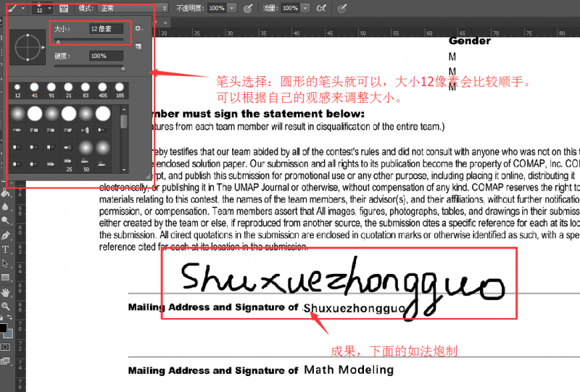The image size is (580, 392).
Task: Select the Paint Bucket tool
Action: tap(6, 193)
